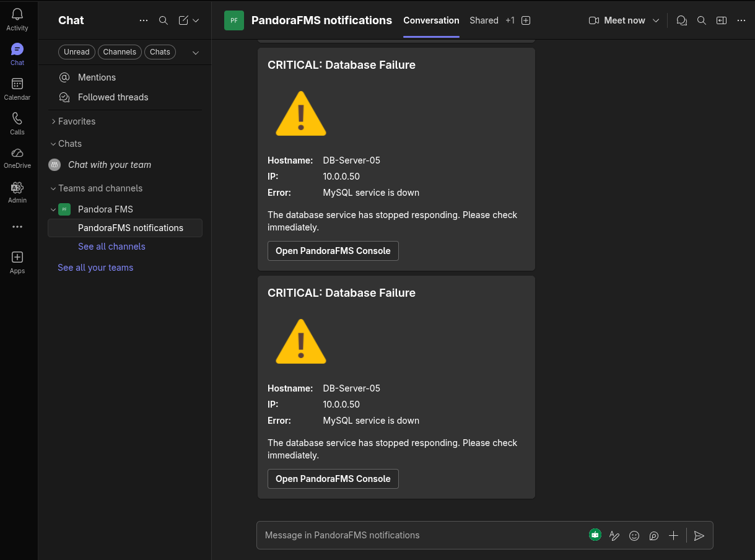This screenshot has width=755, height=560.
Task: Click the warning triangle in first card
Action: (301, 113)
